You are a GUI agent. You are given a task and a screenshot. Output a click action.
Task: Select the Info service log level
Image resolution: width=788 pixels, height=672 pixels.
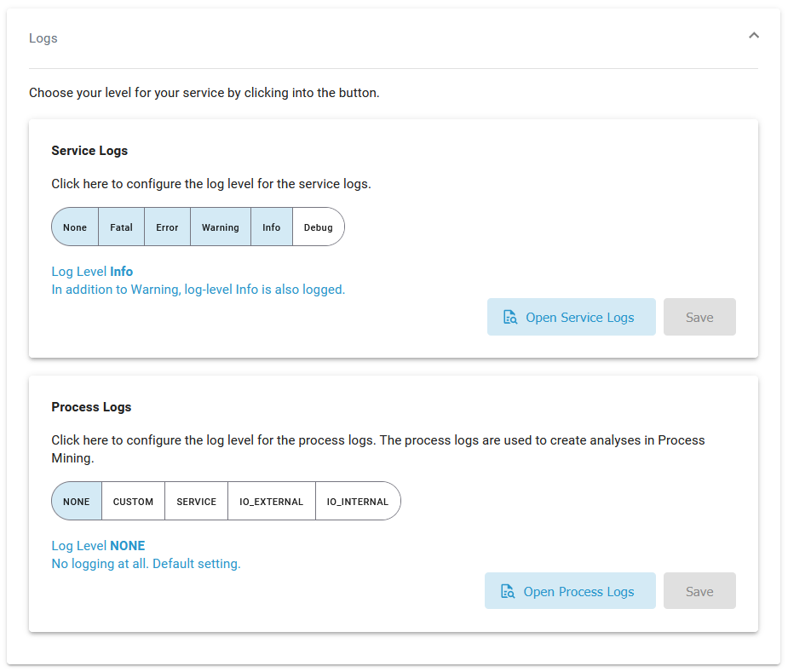(x=271, y=227)
